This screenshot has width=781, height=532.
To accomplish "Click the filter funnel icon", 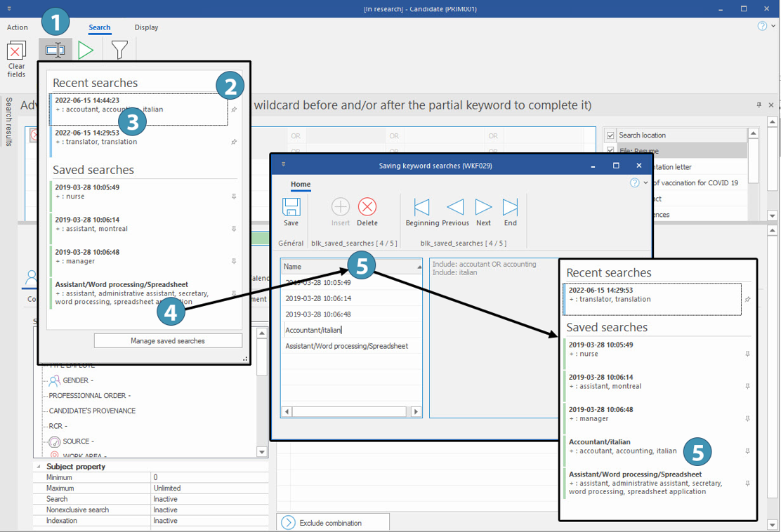I will [119, 50].
